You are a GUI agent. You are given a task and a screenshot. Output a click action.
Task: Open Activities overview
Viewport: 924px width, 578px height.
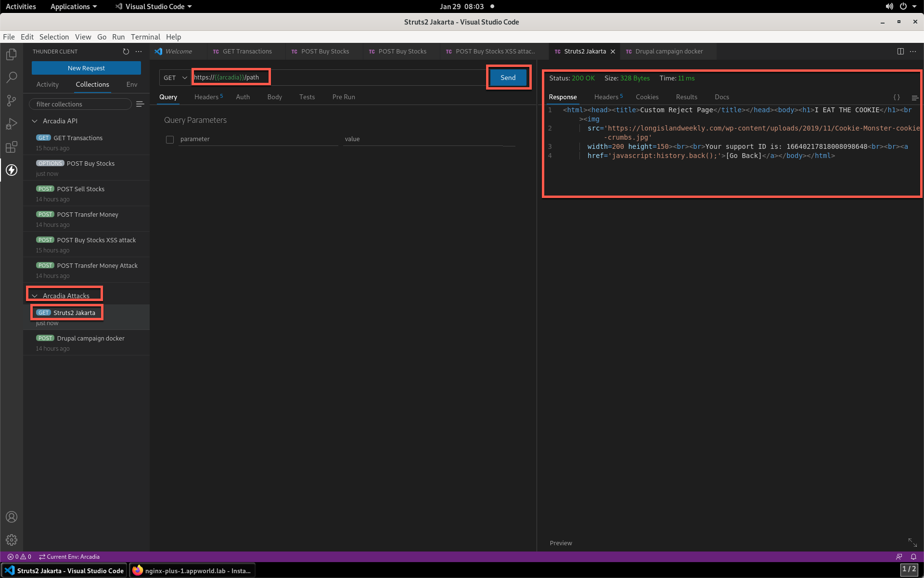click(x=21, y=6)
